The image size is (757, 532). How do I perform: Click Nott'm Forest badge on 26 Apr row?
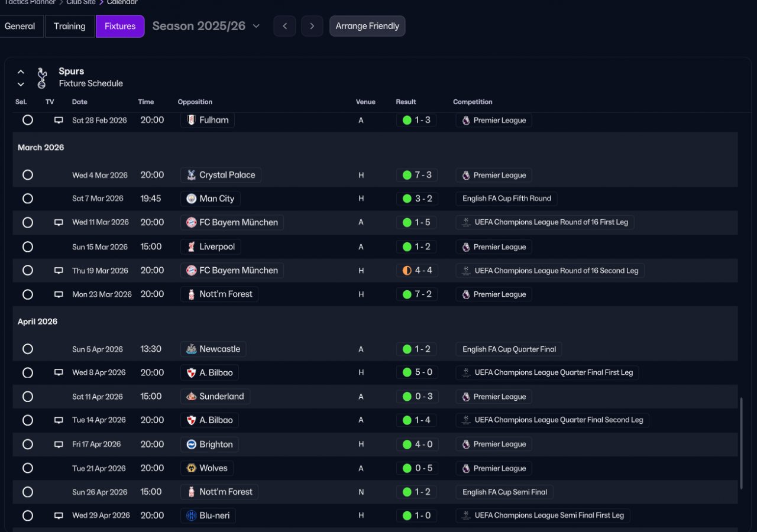tap(191, 492)
